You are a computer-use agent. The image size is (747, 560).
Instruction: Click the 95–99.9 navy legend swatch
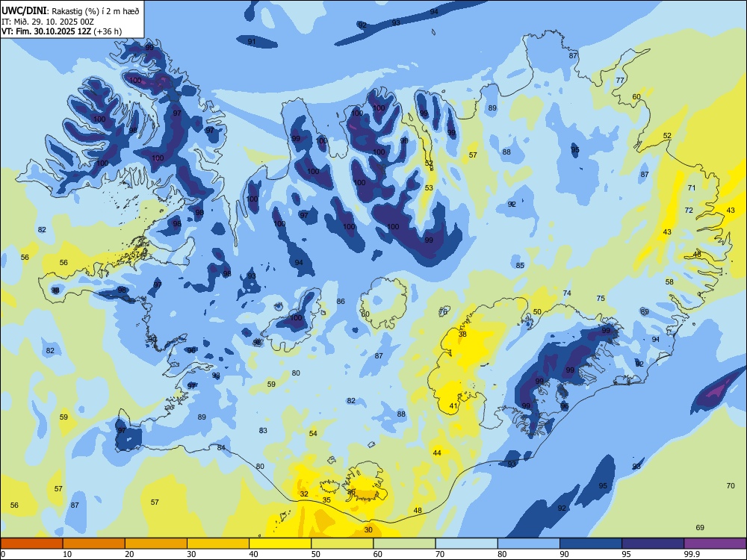click(653, 544)
